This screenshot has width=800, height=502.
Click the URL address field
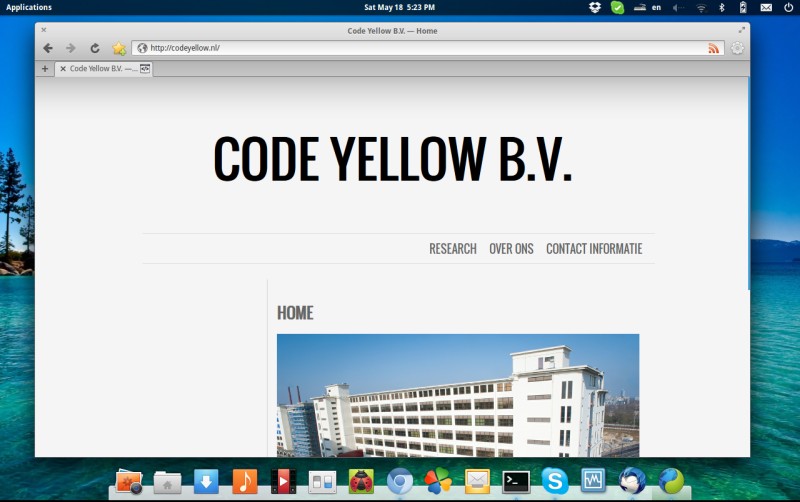(x=420, y=48)
